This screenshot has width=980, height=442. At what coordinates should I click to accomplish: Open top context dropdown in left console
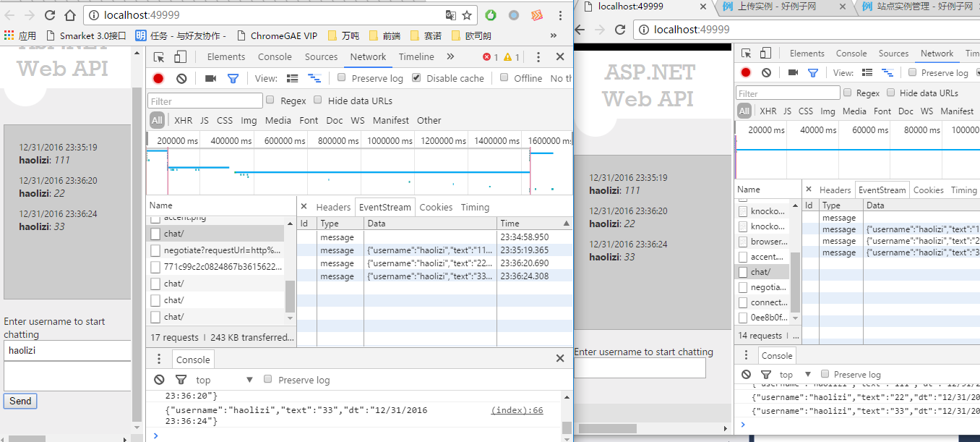224,380
